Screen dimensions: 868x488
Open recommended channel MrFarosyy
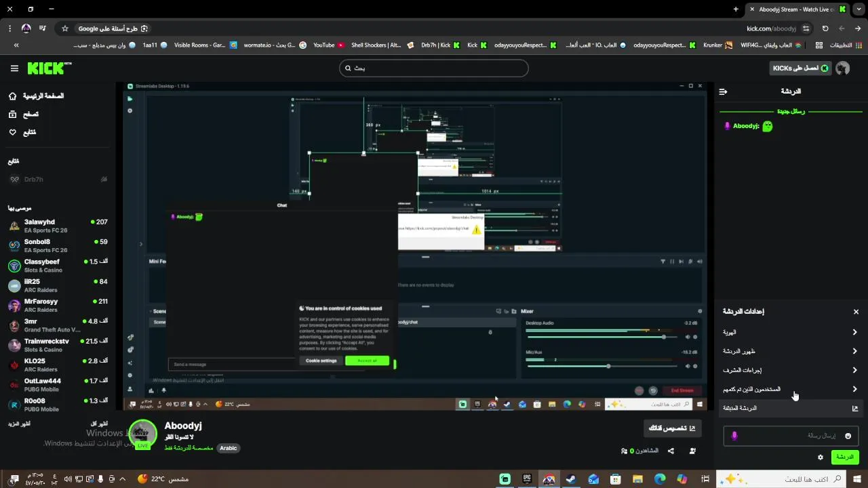[x=58, y=305]
